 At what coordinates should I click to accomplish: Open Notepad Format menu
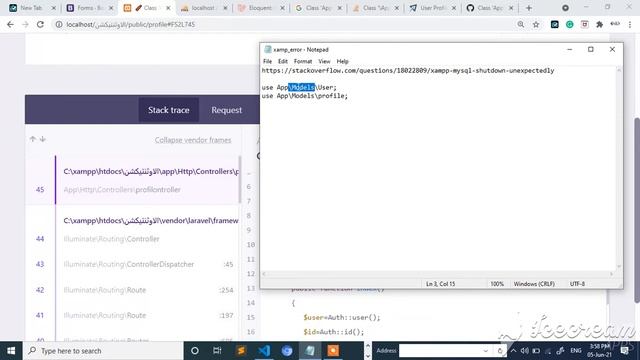coord(303,61)
